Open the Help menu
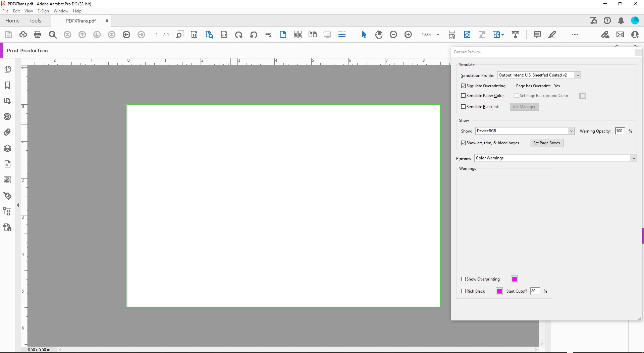 click(x=77, y=11)
